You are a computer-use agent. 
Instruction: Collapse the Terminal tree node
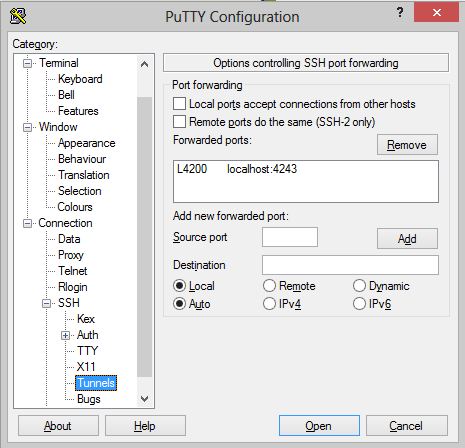27,63
